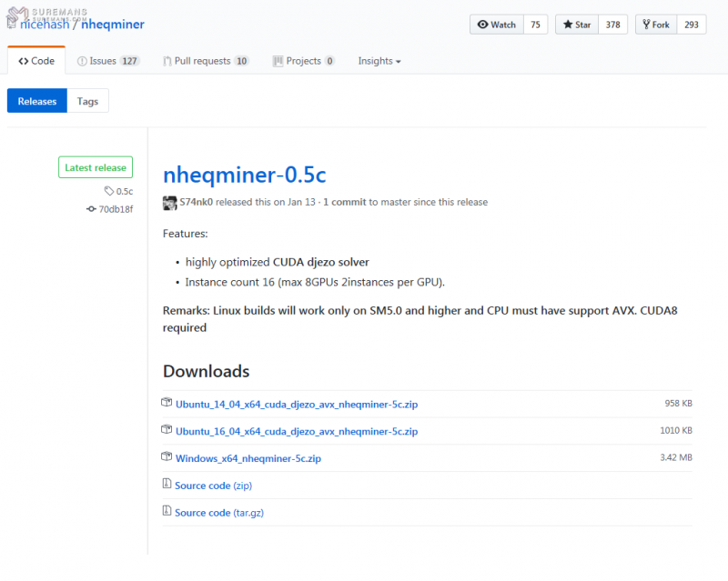Click the 'Instance count 16' bullet text
This screenshot has width=728, height=581.
tap(315, 282)
